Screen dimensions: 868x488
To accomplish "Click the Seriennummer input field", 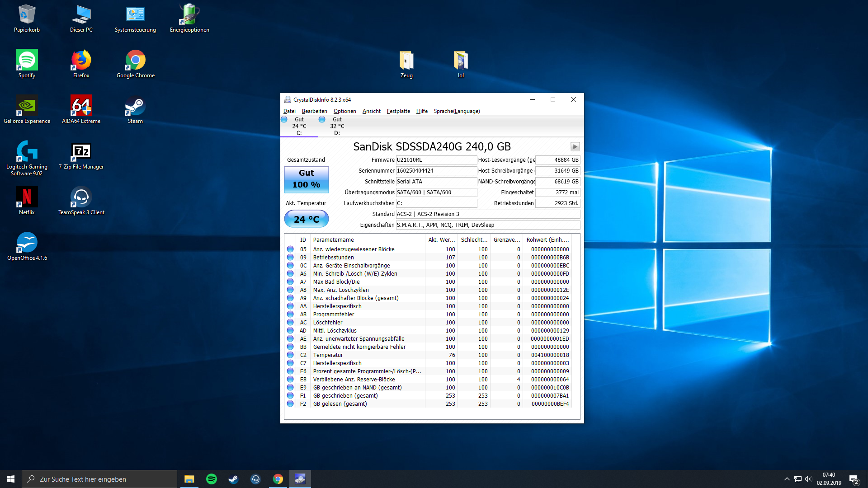I will (x=436, y=171).
